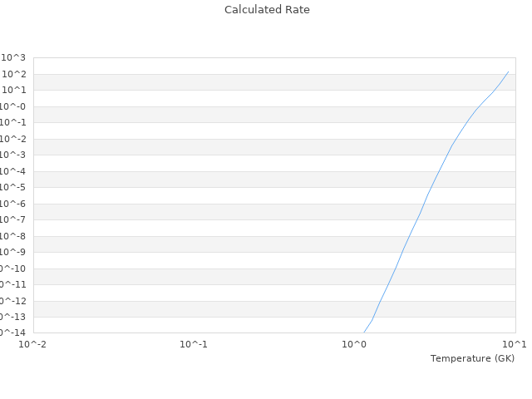
Task: Click the 'Calculated Rate' chart title
Action: 267,10
